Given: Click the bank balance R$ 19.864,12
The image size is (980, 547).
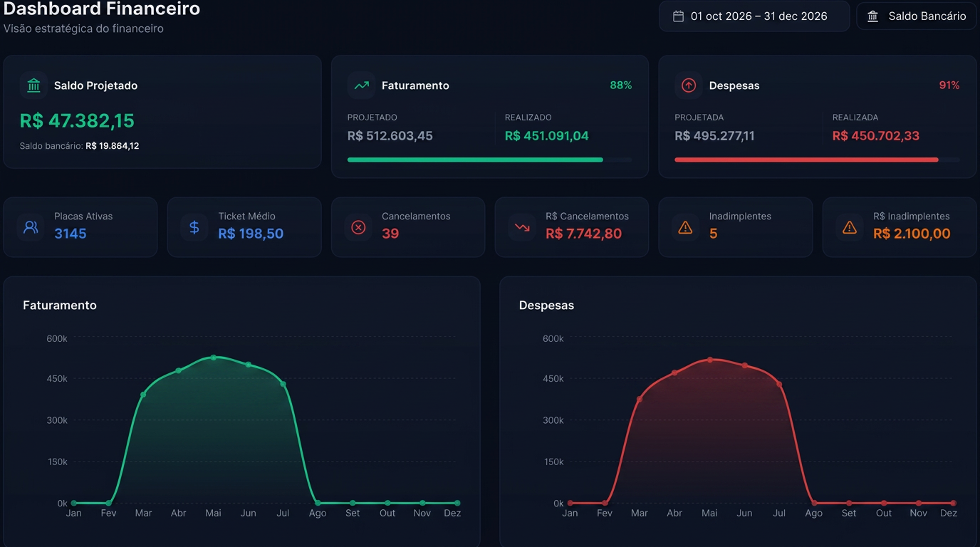Looking at the screenshot, I should pos(113,146).
